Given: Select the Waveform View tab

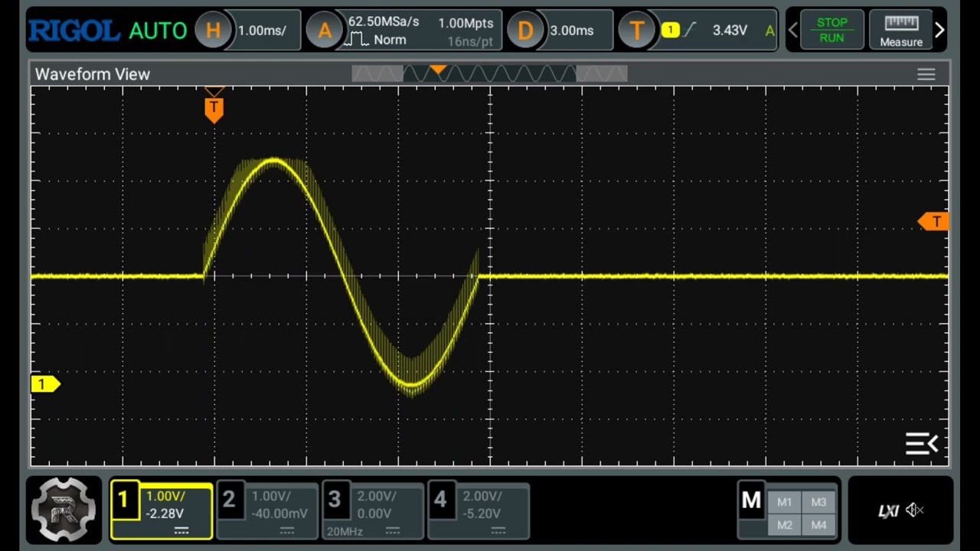Looking at the screenshot, I should pyautogui.click(x=92, y=73).
